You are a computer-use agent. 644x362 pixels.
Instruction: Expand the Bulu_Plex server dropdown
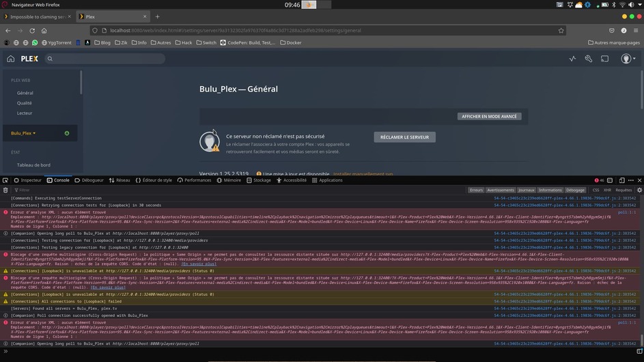(x=23, y=133)
